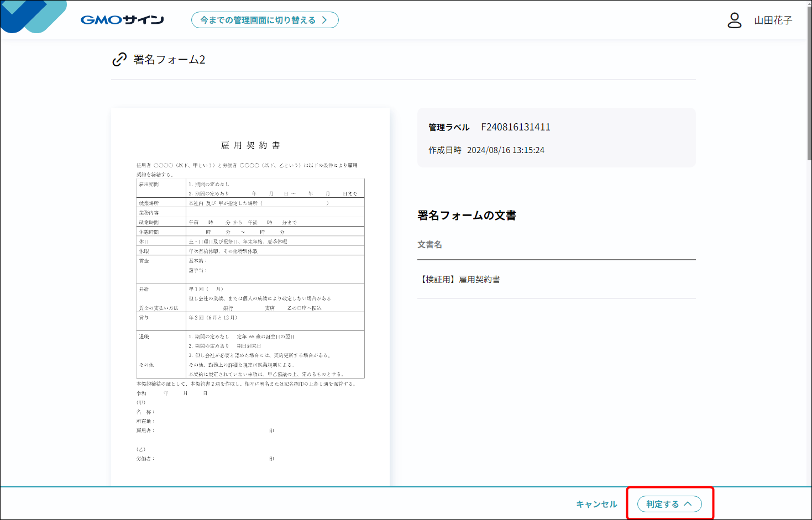Click the 署名フォーム2 page title
The image size is (812, 520).
169,60
